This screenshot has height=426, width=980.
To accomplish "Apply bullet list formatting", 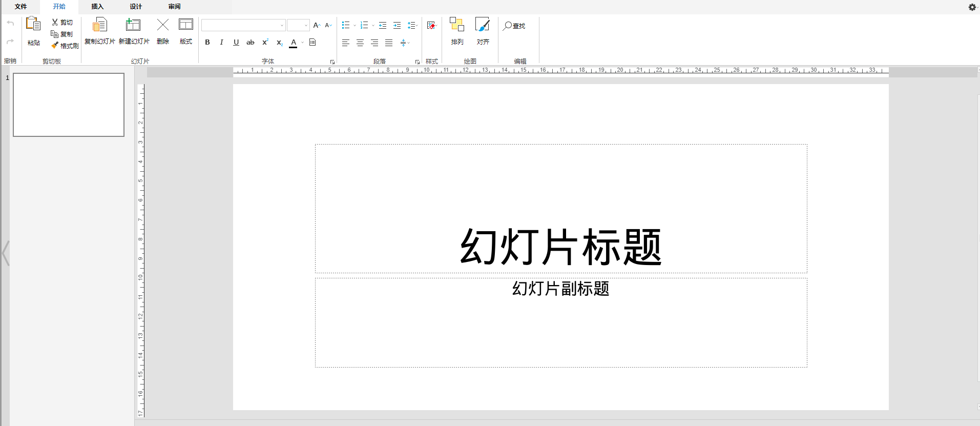I will 346,25.
